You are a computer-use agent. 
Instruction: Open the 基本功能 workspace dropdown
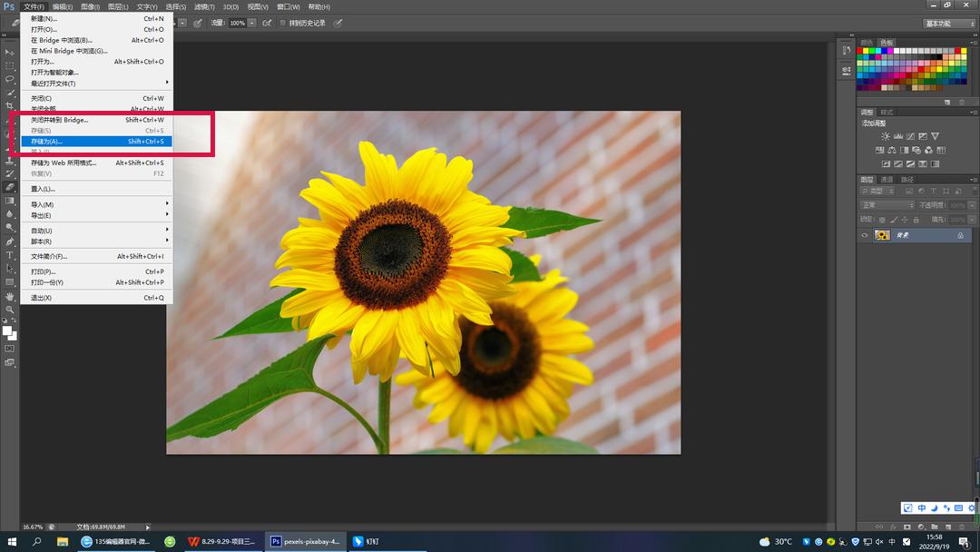click(x=949, y=23)
